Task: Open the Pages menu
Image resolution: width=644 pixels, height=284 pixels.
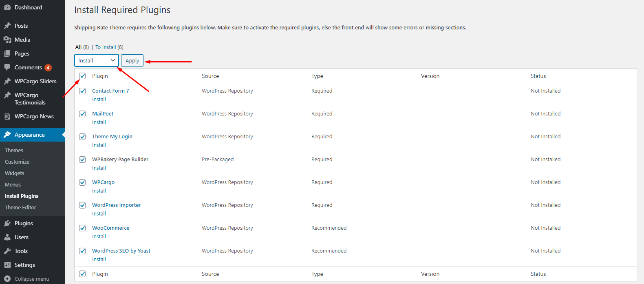Action: [22, 53]
